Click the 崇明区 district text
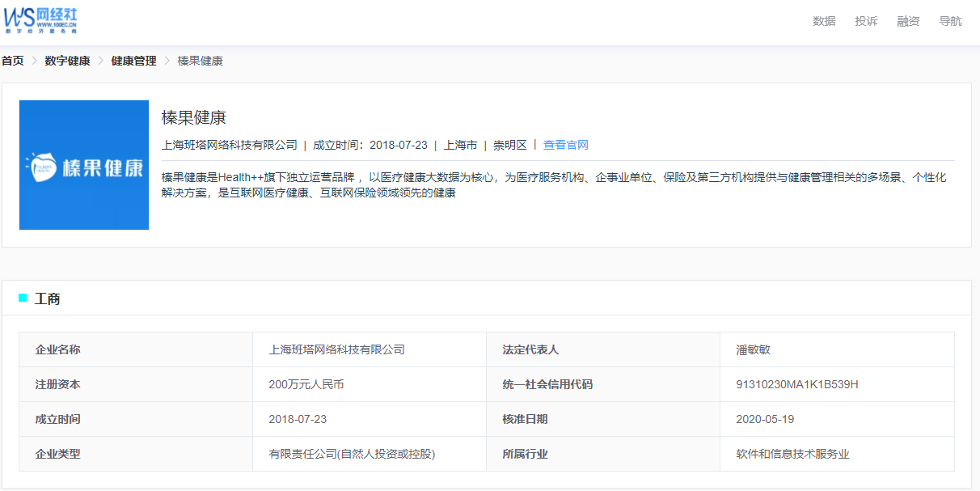980x491 pixels. (510, 145)
